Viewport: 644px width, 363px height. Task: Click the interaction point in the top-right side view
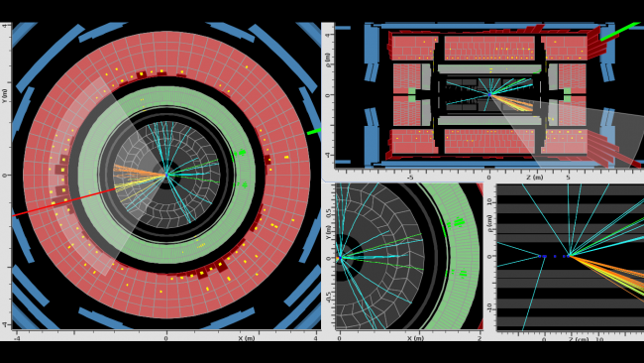coord(489,94)
